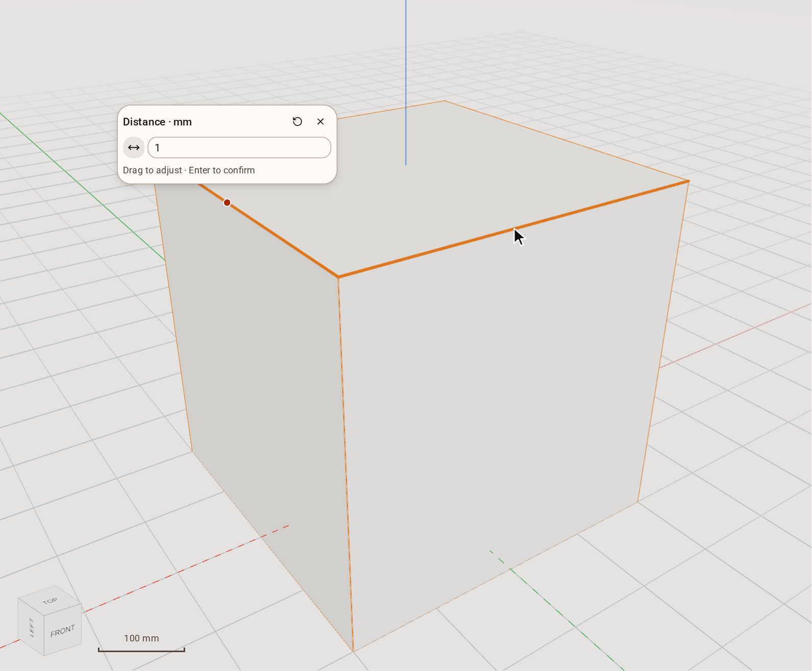Screen dimensions: 812x671
Task: Select the red handle dot on cube edge
Action: click(227, 202)
